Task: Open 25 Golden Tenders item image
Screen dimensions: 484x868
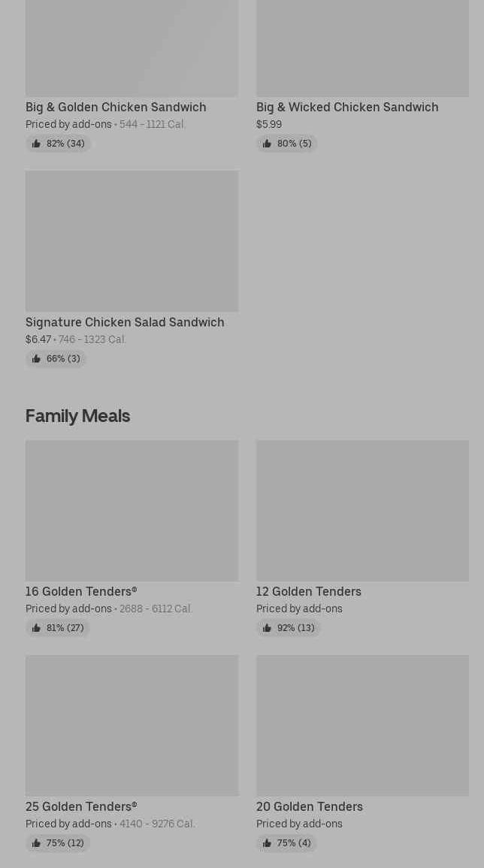Action: pyautogui.click(x=132, y=725)
